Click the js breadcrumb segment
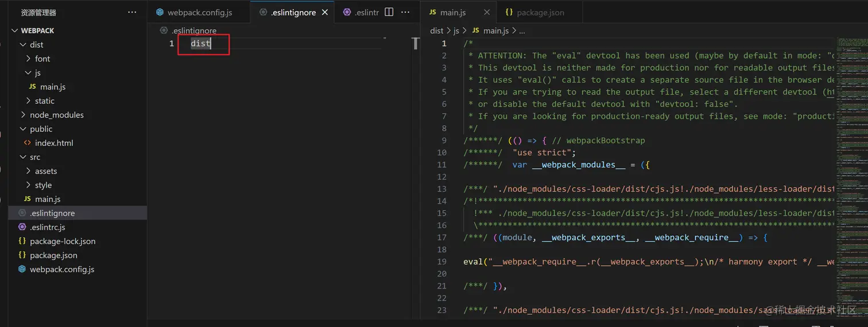 (456, 30)
